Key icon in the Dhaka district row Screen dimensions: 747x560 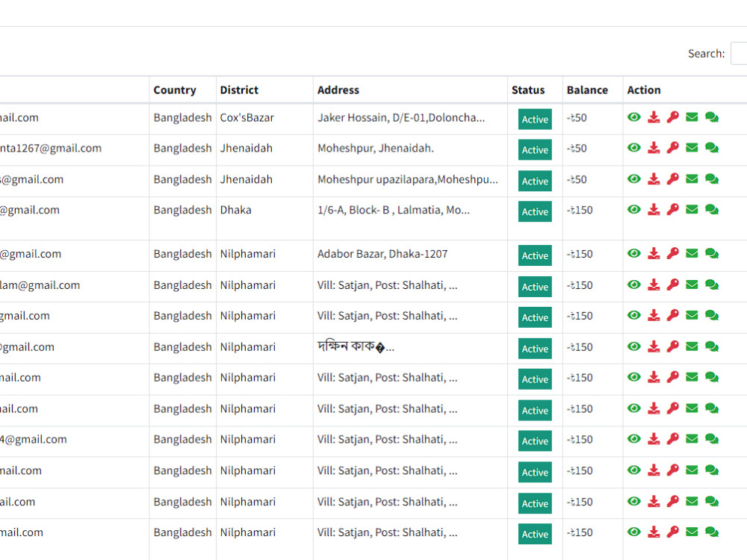(x=673, y=210)
